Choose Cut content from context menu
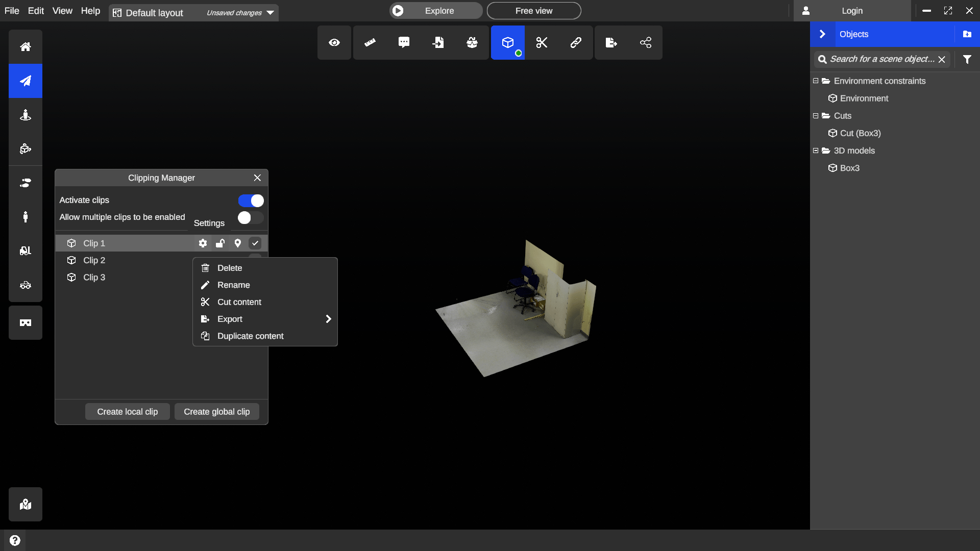The image size is (980, 551). pyautogui.click(x=239, y=302)
